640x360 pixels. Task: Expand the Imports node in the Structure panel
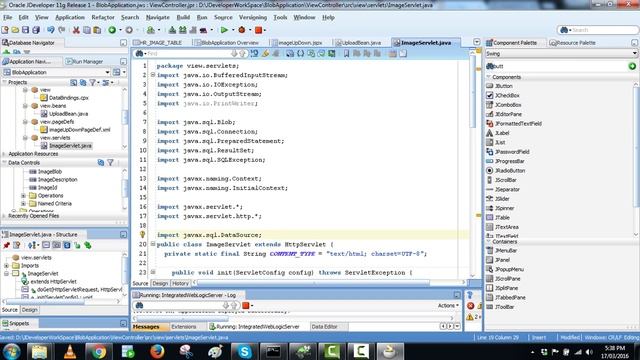point(7,266)
